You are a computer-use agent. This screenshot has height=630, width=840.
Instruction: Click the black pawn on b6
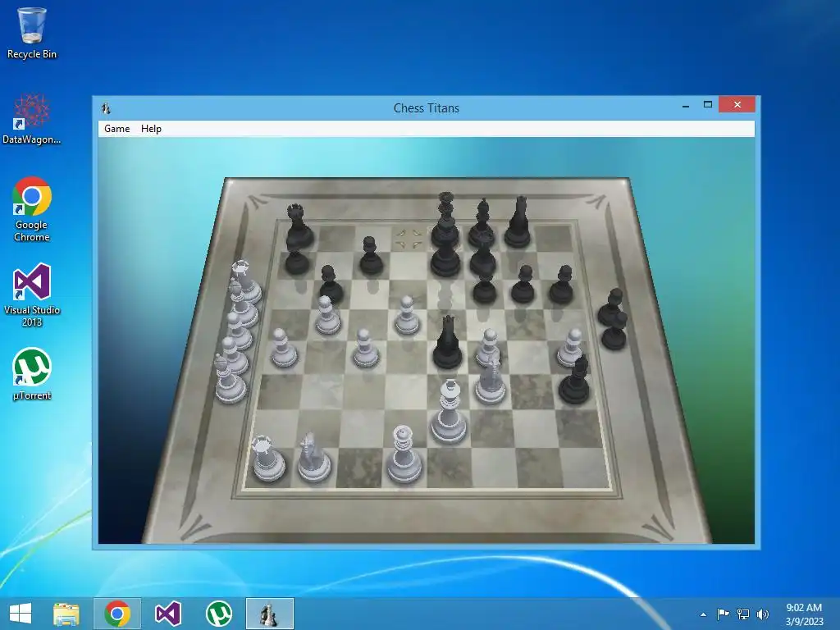[331, 284]
